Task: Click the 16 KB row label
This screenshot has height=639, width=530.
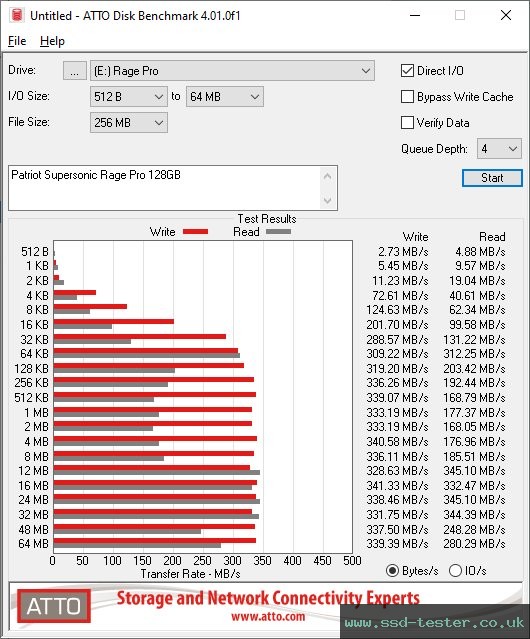Action: 34,325
